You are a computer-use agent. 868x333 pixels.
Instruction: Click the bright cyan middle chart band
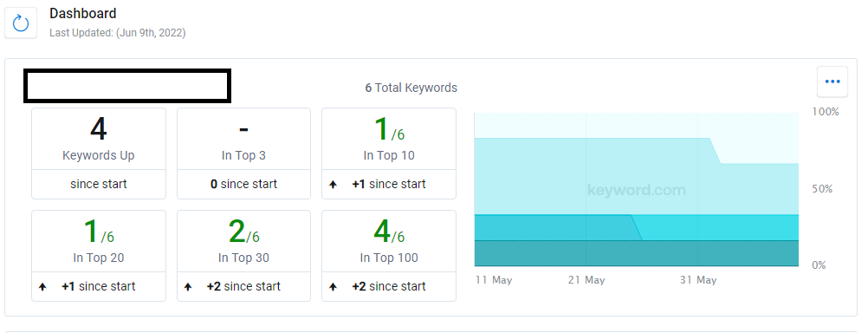(x=720, y=228)
